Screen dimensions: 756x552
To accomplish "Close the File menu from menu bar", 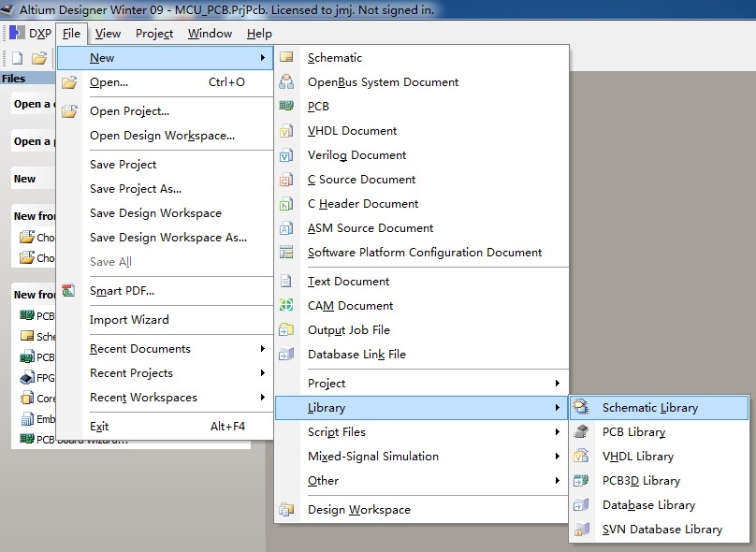I will [71, 34].
